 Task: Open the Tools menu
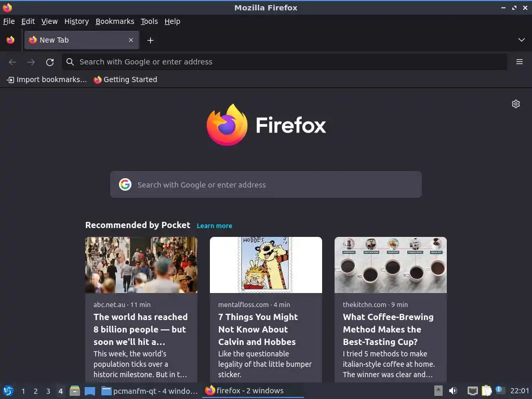coord(149,21)
